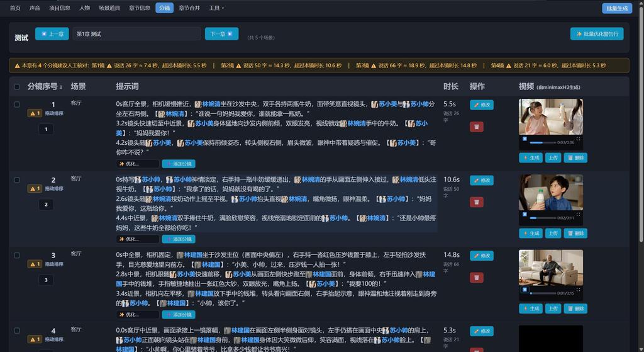Check the checkbox for storyboard 1
Screen dimensions: 644x352
17,105
